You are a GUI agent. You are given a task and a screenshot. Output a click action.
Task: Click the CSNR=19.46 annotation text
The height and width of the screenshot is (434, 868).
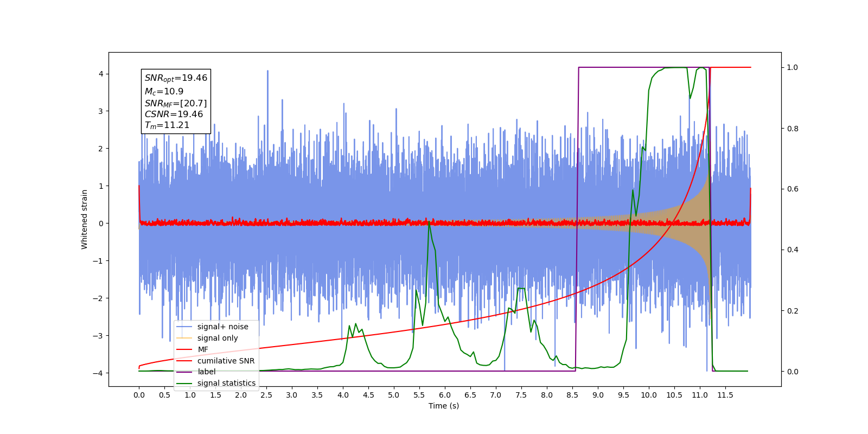tap(174, 114)
